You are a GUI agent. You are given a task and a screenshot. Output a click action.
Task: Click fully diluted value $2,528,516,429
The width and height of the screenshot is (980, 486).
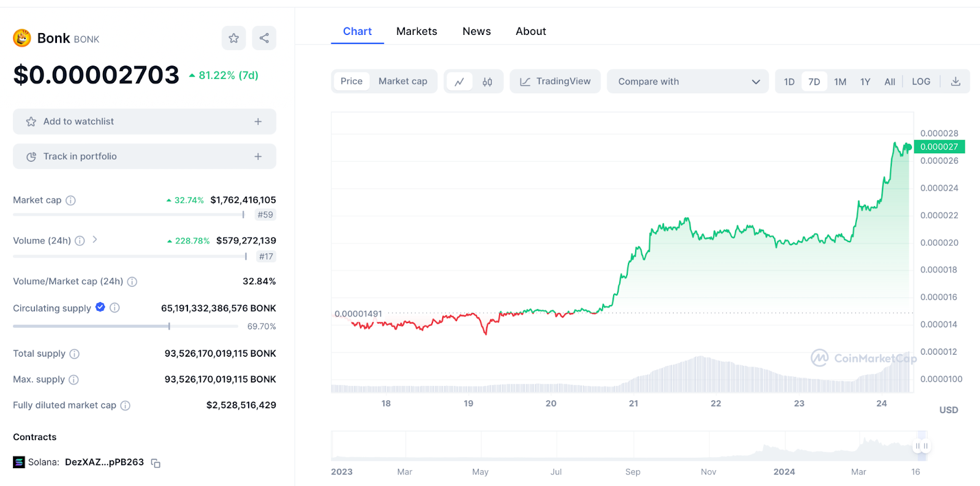click(241, 405)
